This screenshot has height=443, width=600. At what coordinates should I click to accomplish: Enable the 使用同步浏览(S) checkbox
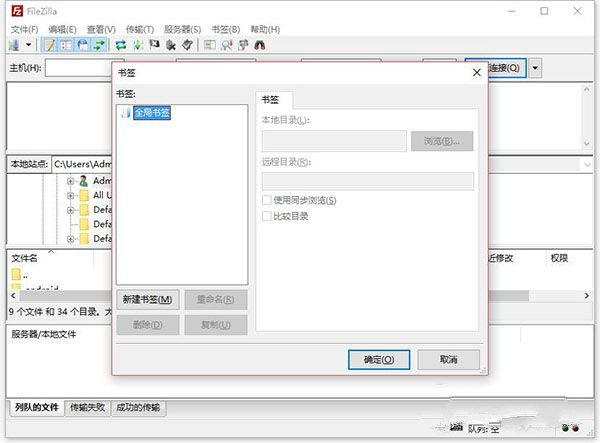[267, 200]
